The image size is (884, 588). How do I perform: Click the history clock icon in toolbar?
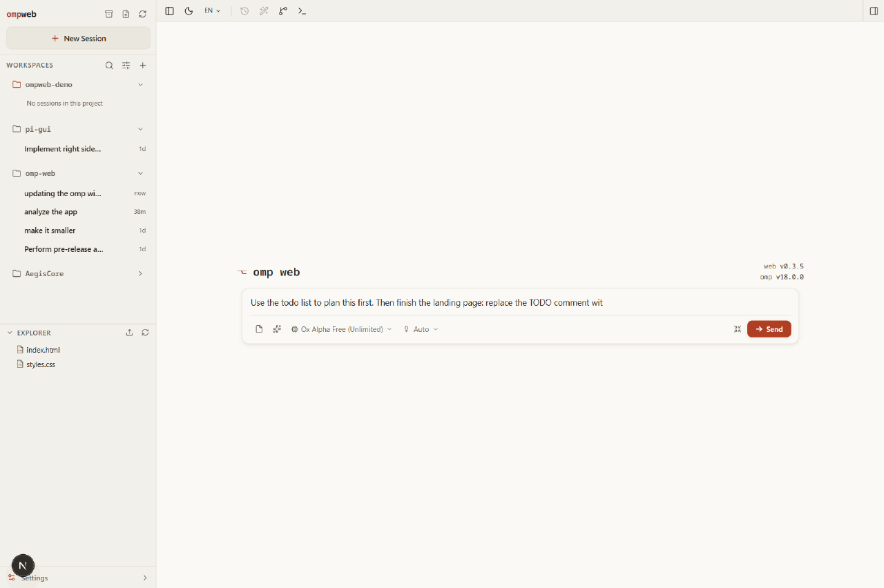244,11
